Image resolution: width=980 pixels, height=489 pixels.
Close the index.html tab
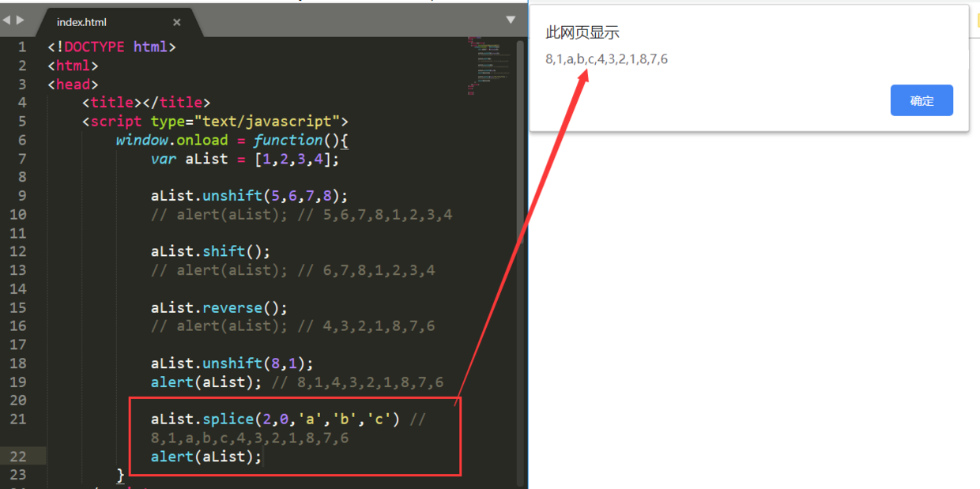(177, 22)
